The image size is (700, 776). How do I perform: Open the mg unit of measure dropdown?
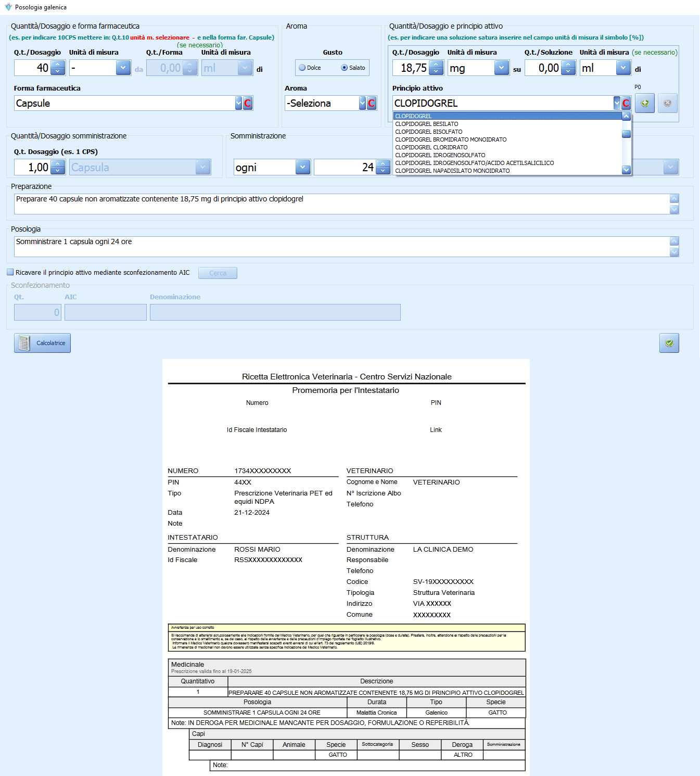[501, 68]
